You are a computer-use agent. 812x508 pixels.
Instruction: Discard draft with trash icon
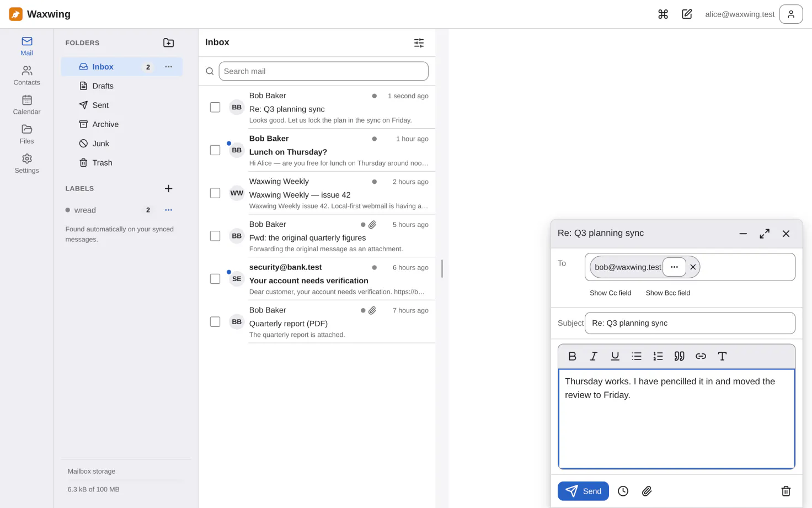[x=786, y=491]
